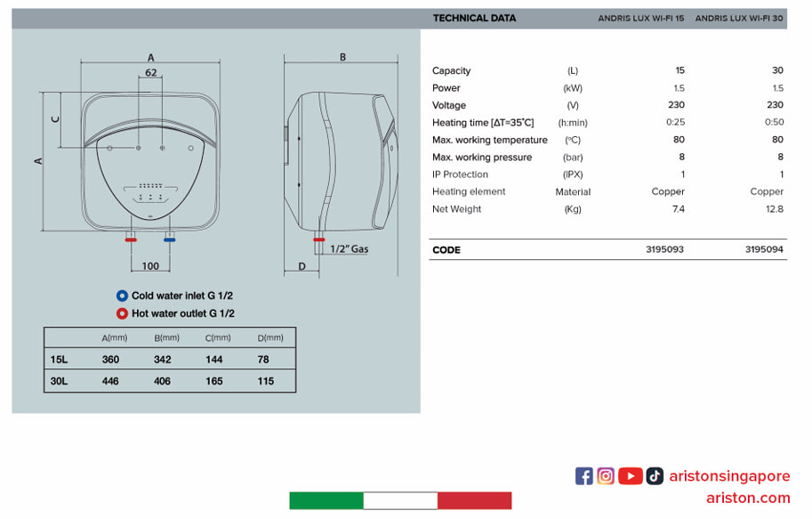Viewport: 812px width, 519px height.
Task: Click the D dimension label on diagram
Action: 301,266
